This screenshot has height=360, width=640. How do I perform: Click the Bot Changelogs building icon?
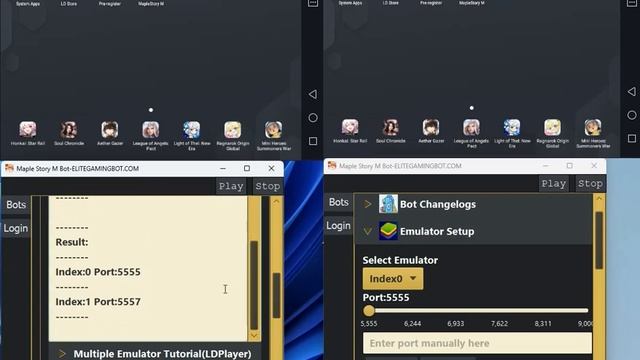(x=388, y=204)
